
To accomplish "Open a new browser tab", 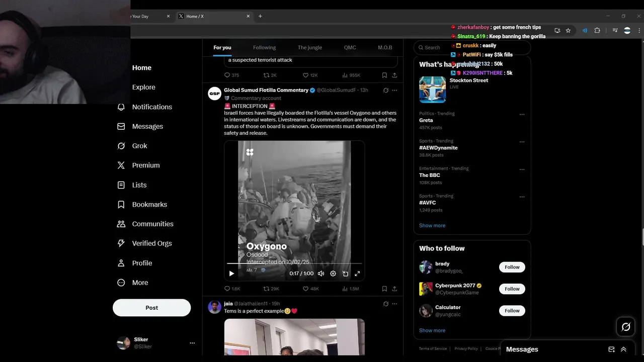I will click(260, 16).
